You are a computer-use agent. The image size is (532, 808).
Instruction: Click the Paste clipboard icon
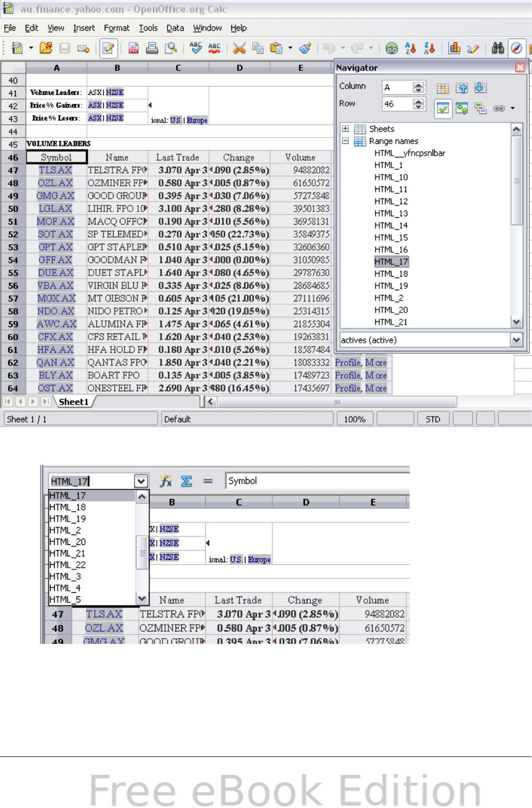coord(277,48)
